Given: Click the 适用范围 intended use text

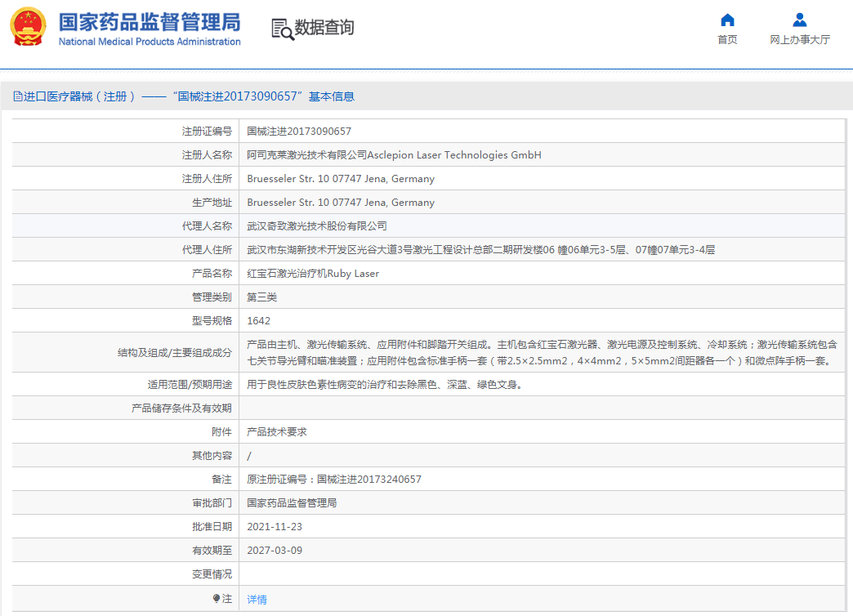Looking at the screenshot, I should (x=385, y=385).
